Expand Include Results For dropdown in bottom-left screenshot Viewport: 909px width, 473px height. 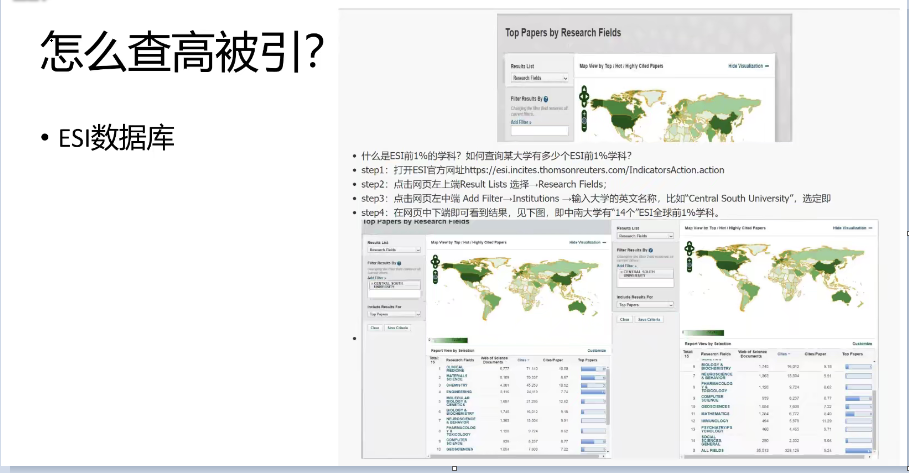tap(393, 313)
